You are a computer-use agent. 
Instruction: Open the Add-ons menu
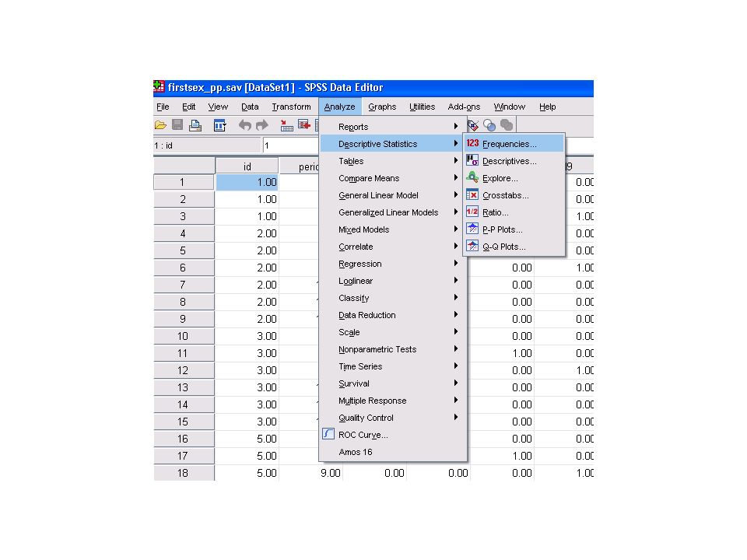click(464, 107)
